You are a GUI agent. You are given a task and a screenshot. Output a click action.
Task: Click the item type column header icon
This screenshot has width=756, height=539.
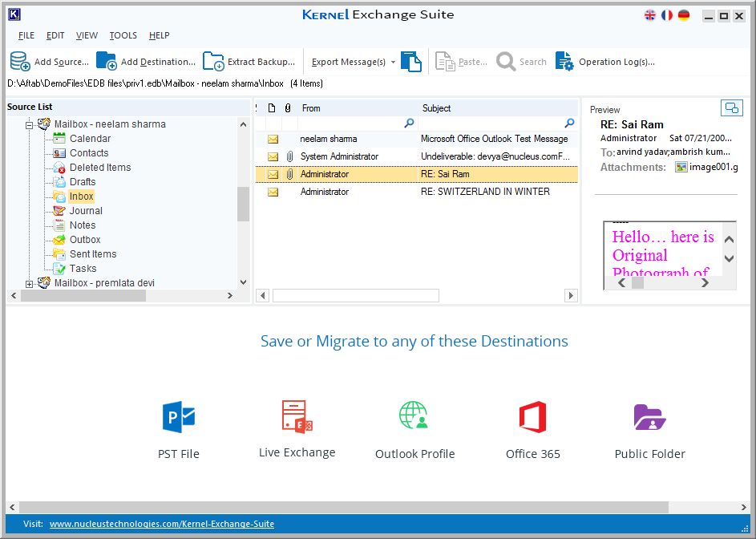(272, 108)
